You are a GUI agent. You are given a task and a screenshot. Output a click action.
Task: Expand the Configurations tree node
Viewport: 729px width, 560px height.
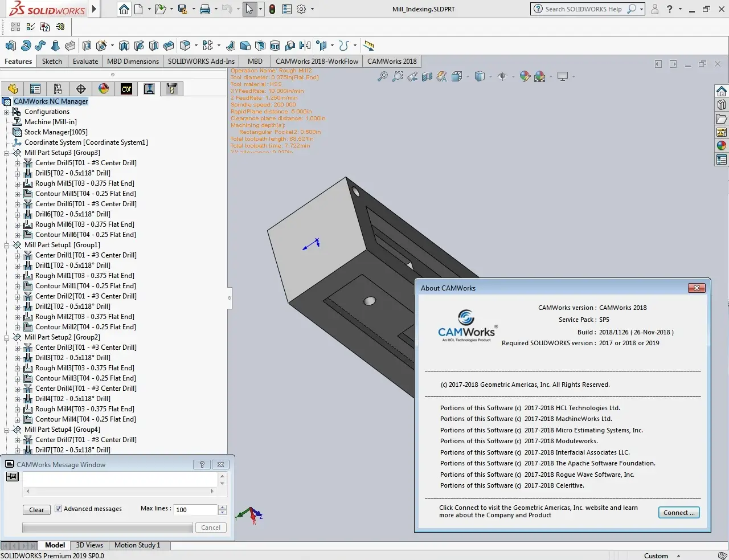pos(7,112)
